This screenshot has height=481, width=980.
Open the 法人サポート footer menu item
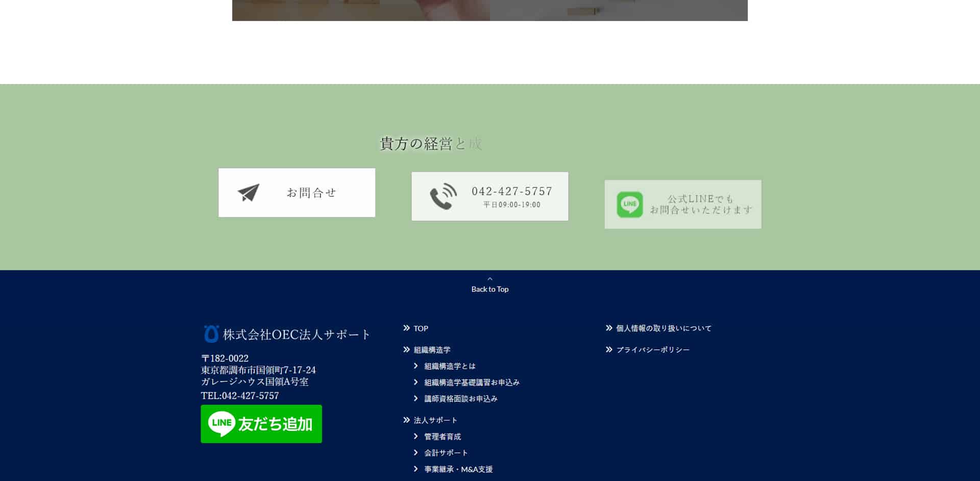click(435, 420)
